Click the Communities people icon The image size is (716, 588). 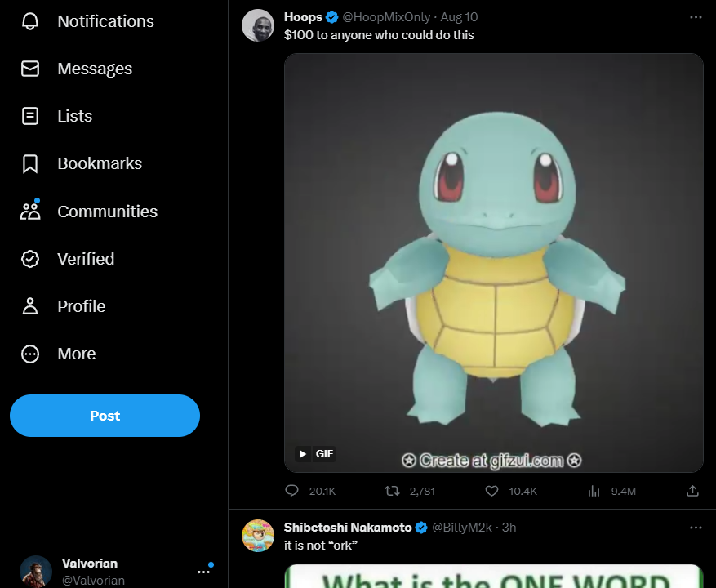(x=30, y=211)
